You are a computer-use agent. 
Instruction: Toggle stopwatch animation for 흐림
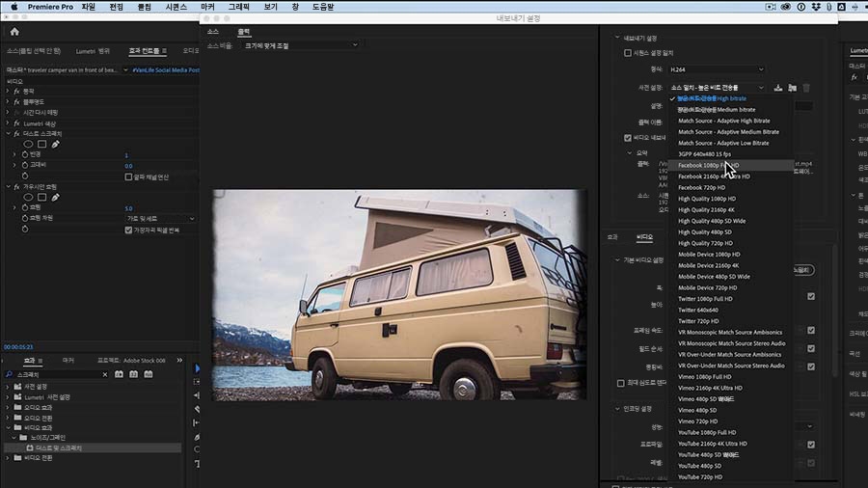[25, 207]
